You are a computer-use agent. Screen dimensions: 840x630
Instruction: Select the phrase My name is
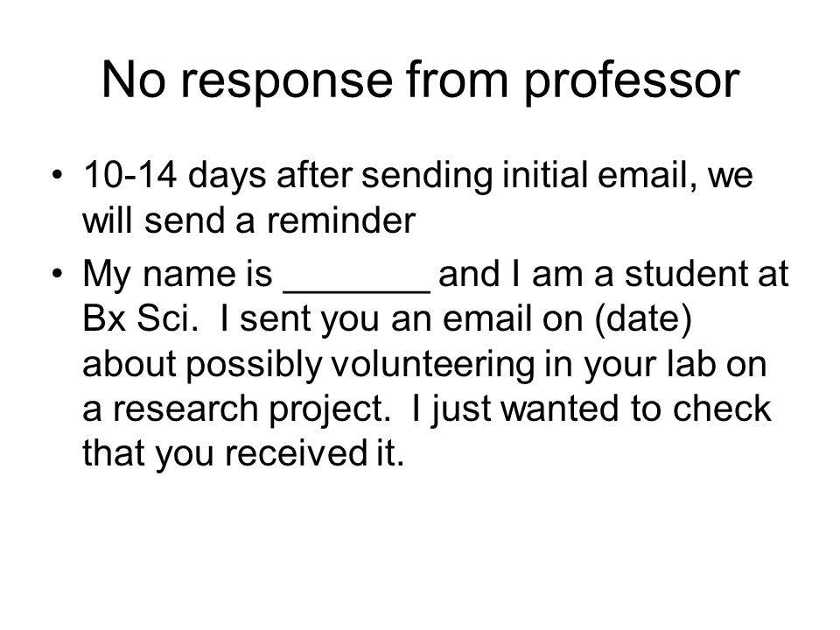178,276
